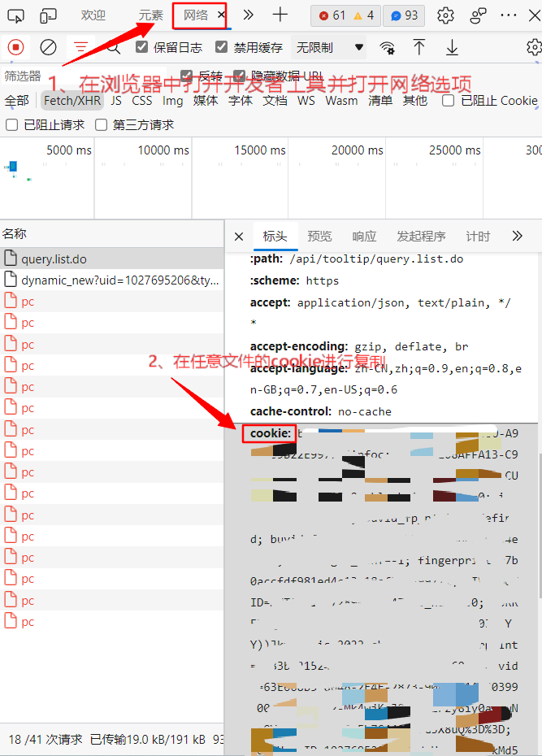Close the 网络 tab
542x756 pixels.
(221, 15)
